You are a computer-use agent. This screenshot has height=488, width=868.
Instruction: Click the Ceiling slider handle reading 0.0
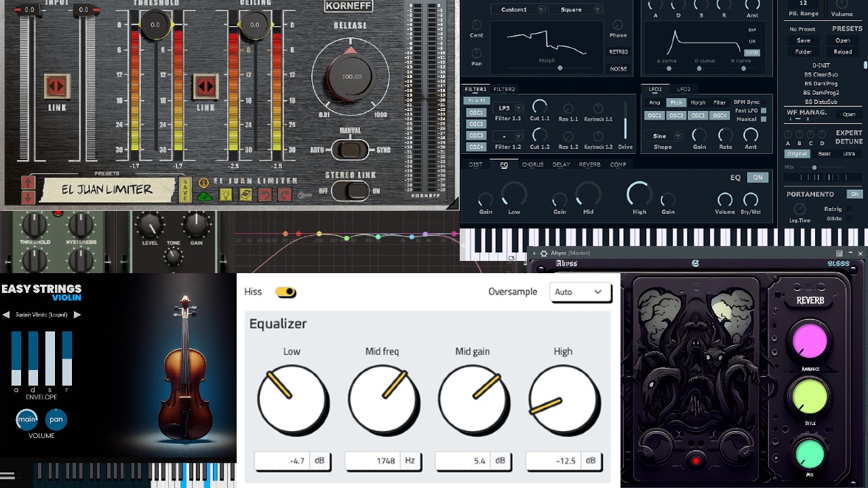point(254,24)
